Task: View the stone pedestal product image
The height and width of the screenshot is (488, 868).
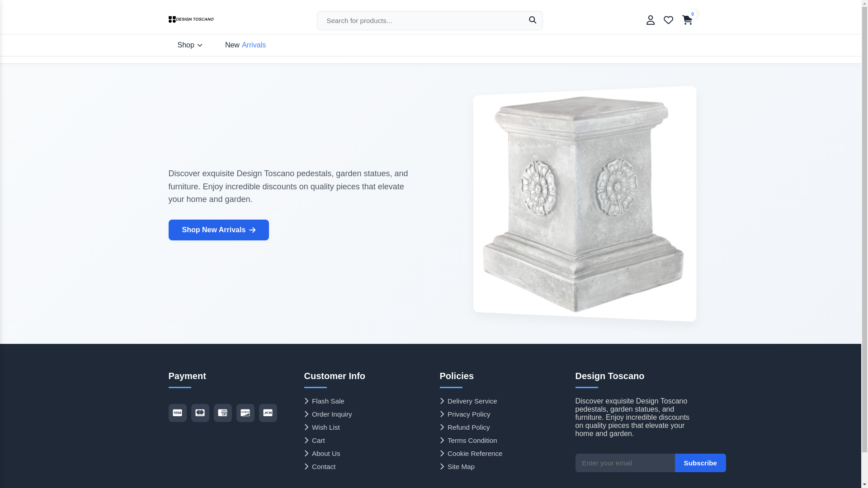Action: (x=585, y=204)
